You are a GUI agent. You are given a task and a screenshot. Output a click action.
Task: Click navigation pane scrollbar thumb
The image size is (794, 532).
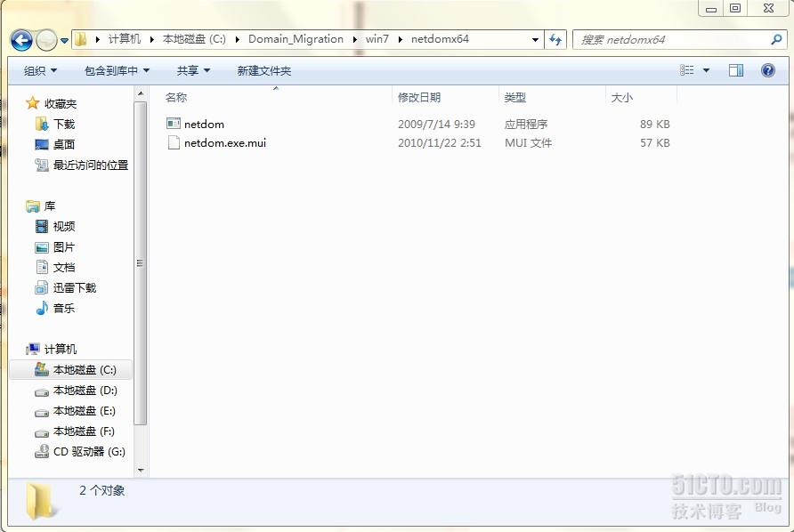pos(141,263)
